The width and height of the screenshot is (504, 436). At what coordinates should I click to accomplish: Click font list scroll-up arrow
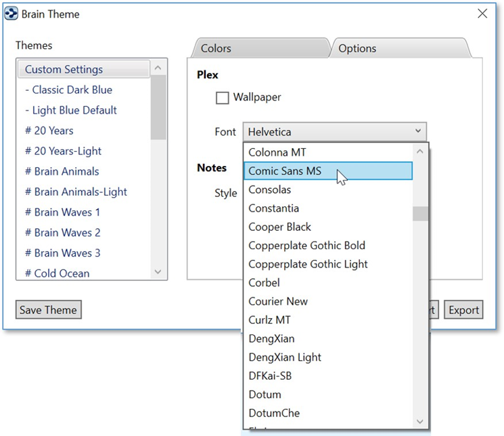tap(420, 152)
